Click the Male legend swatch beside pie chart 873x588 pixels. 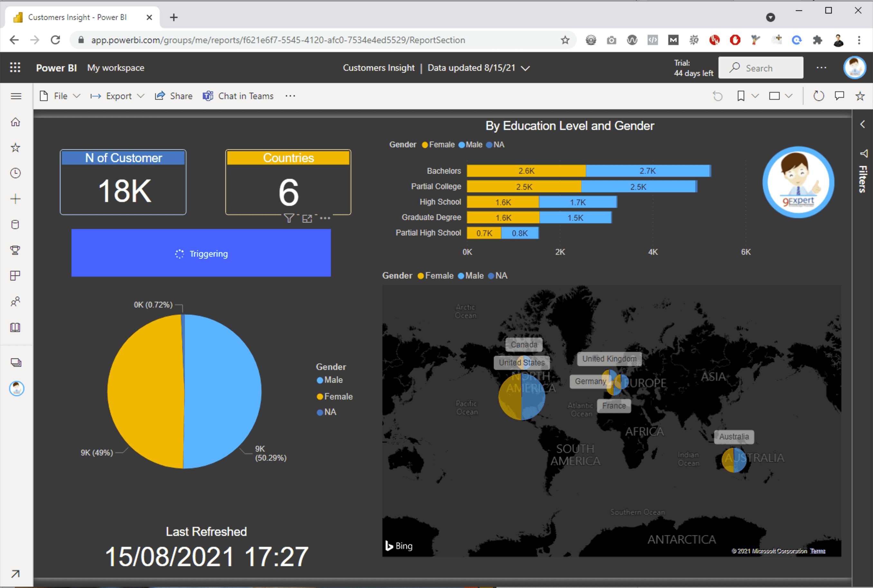point(320,380)
